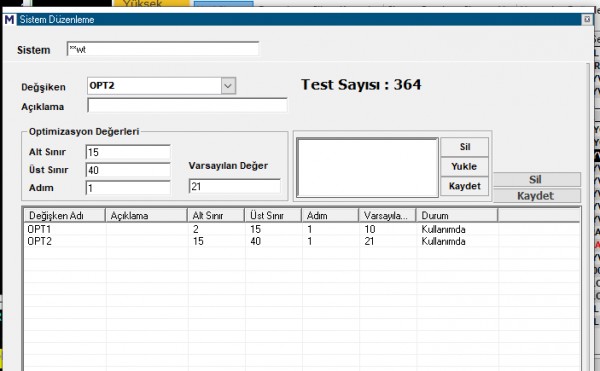The height and width of the screenshot is (371, 600).
Task: Click the Yukle button
Action: pos(465,167)
